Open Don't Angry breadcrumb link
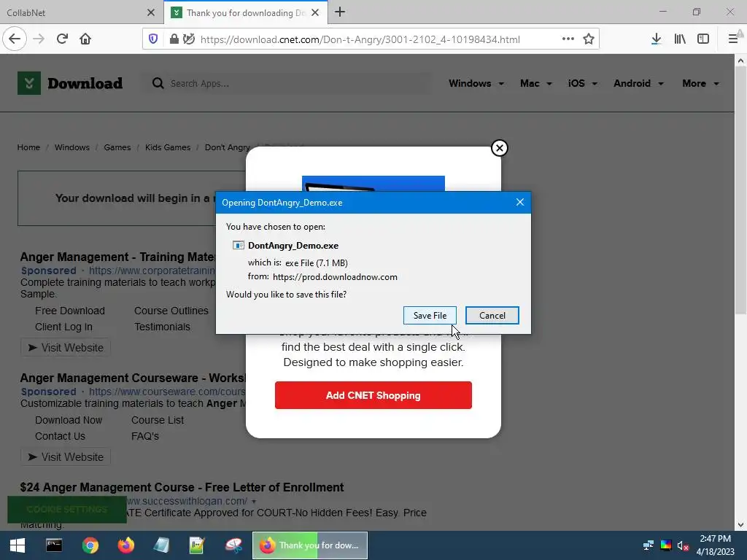Image resolution: width=747 pixels, height=560 pixels. tap(228, 147)
